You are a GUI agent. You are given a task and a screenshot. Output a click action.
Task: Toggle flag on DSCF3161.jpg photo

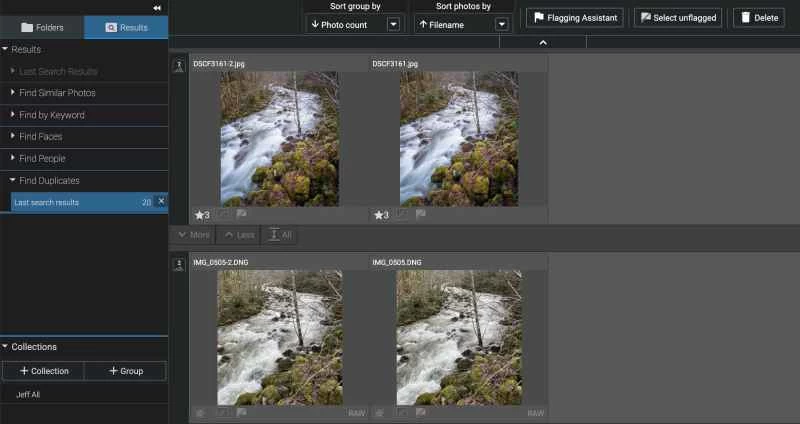[421, 214]
